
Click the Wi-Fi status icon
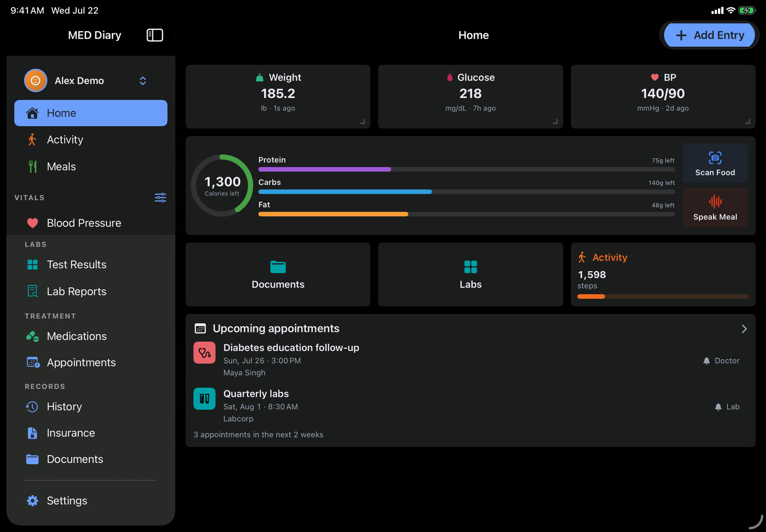click(x=731, y=10)
